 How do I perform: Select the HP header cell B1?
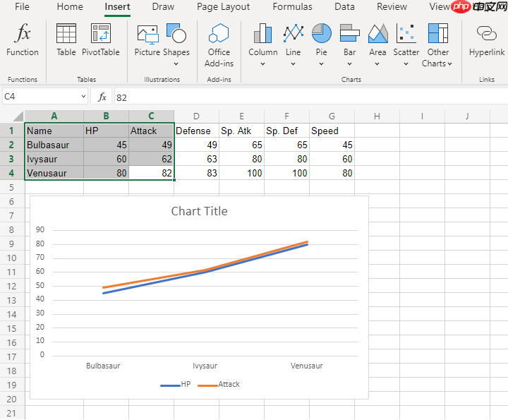pyautogui.click(x=107, y=131)
